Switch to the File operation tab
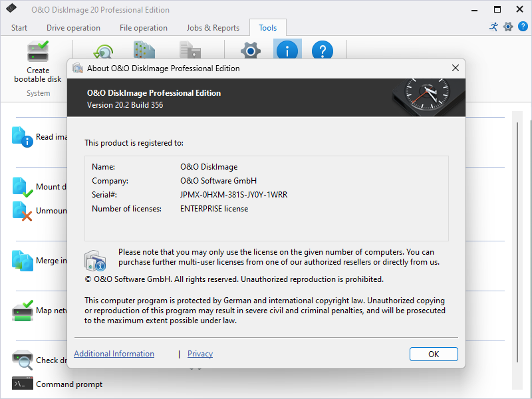The width and height of the screenshot is (532, 399). click(144, 28)
